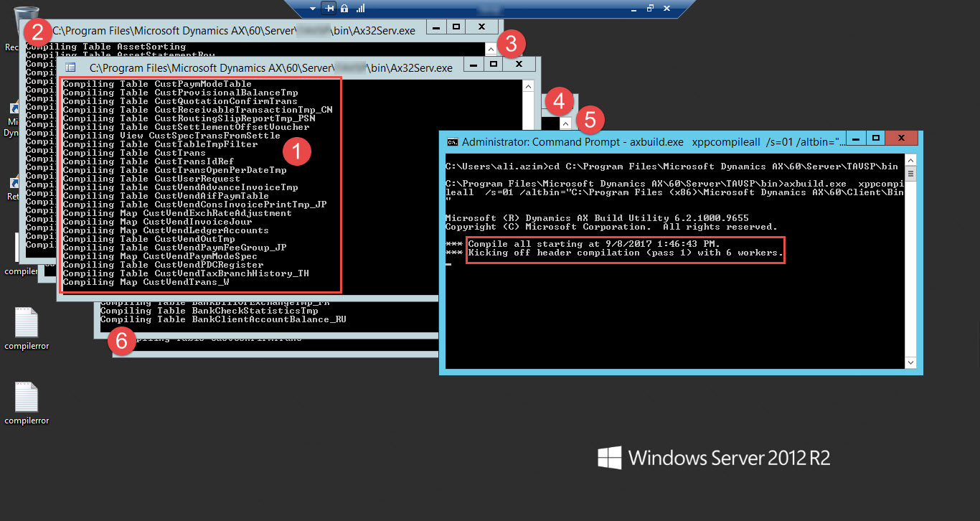Click line 'Compiling Table CustVendPaymFeeGroup_JP'
This screenshot has height=521, width=980.
174,248
